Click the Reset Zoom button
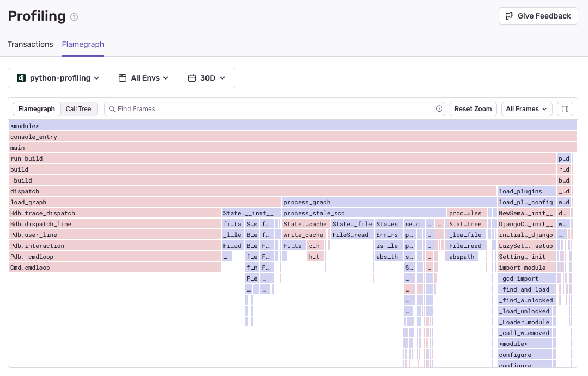The image size is (588, 376). pyautogui.click(x=473, y=109)
